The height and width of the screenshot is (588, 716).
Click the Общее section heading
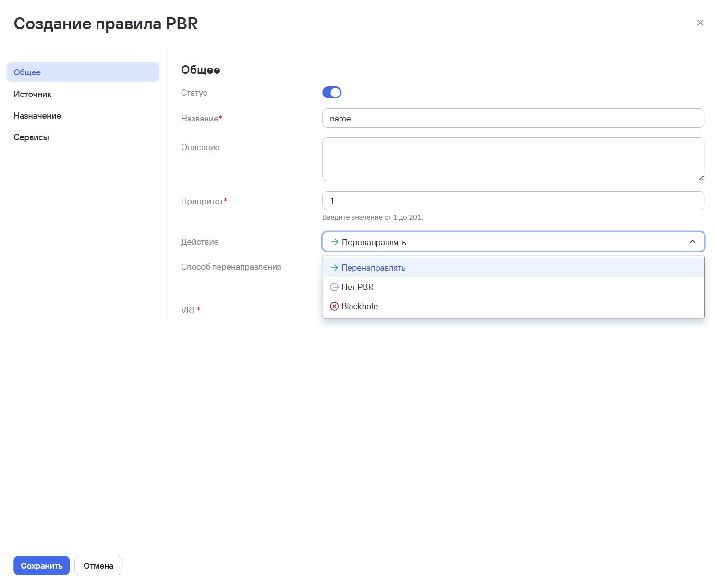[201, 70]
